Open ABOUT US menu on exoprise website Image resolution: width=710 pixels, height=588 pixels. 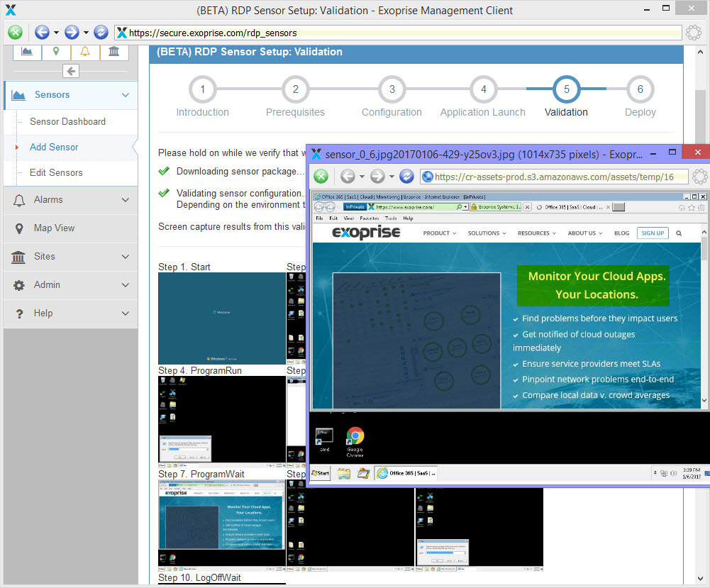(585, 233)
